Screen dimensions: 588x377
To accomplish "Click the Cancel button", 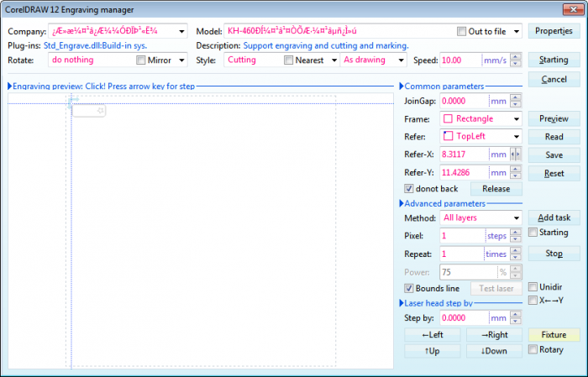I will 554,79.
